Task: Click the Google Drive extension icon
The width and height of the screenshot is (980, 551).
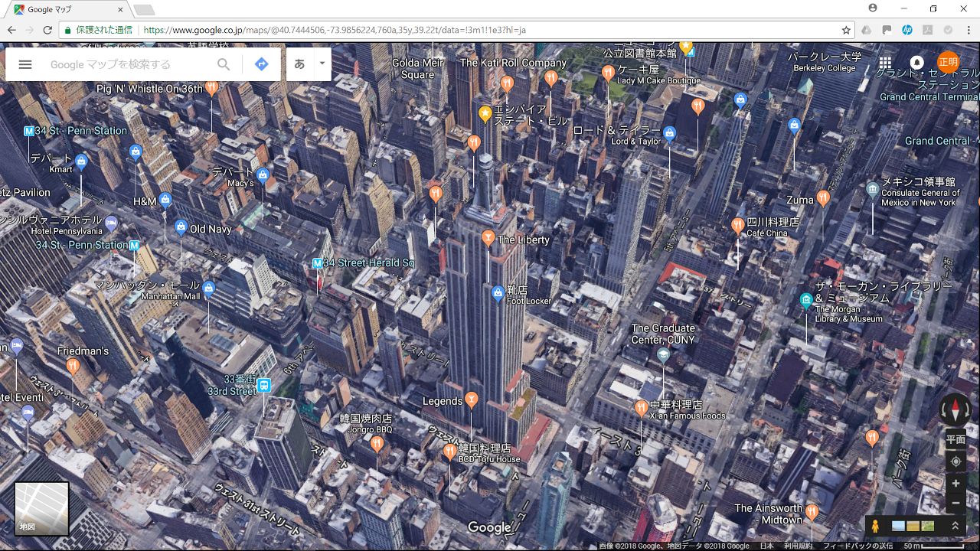Action: click(867, 30)
